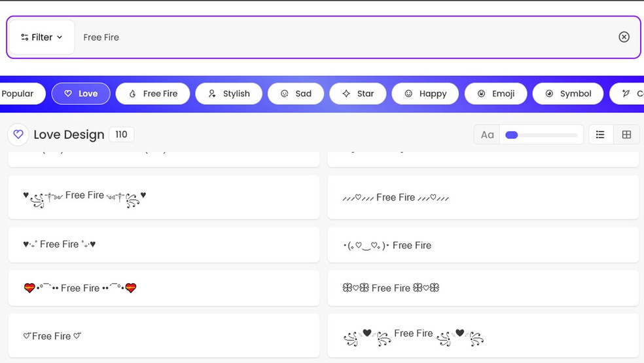Choose the Sad category tab

coord(296,94)
